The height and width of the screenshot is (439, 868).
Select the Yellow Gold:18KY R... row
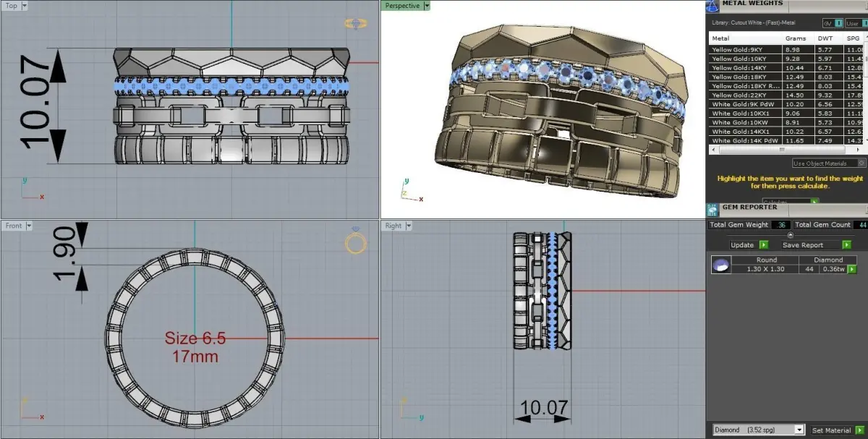pos(787,86)
